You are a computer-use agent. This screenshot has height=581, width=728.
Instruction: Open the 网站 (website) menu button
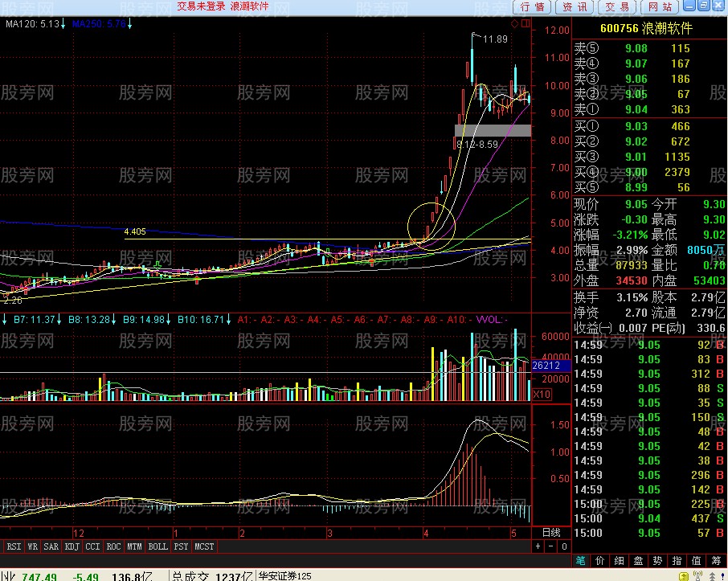point(661,7)
